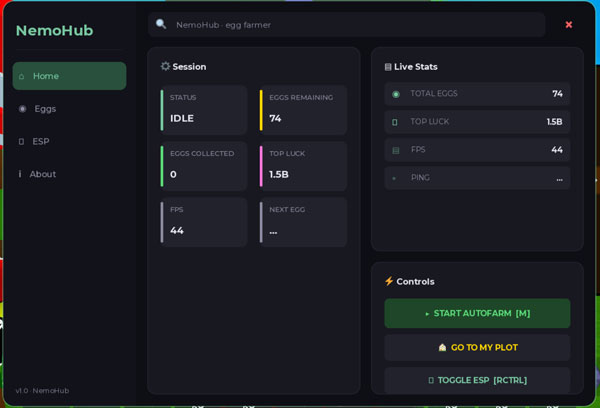Start the autofarm with the green button
This screenshot has height=408, width=600.
[477, 313]
